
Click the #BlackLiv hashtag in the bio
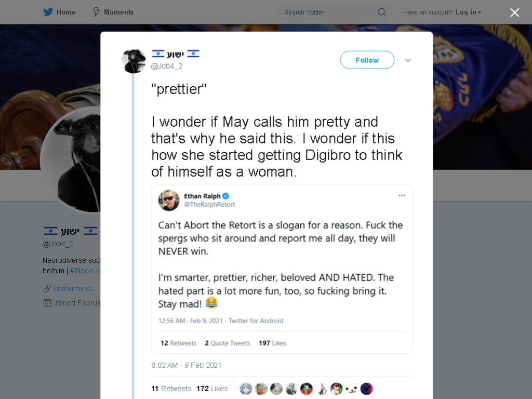click(x=85, y=271)
